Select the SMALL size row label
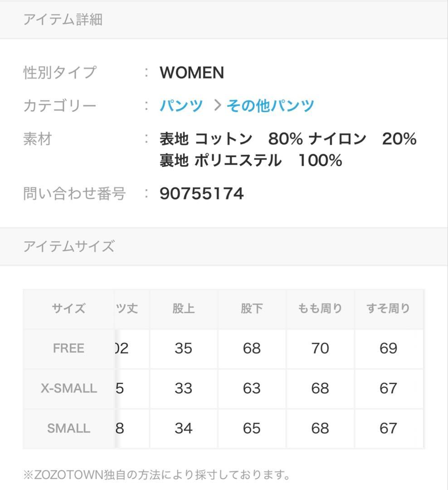The width and height of the screenshot is (448, 490). coord(68,428)
